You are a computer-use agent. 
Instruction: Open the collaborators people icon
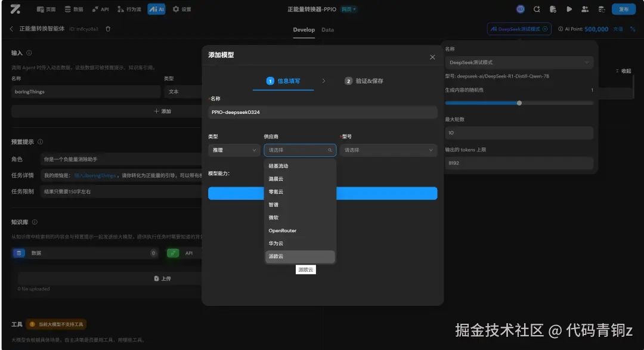585,9
